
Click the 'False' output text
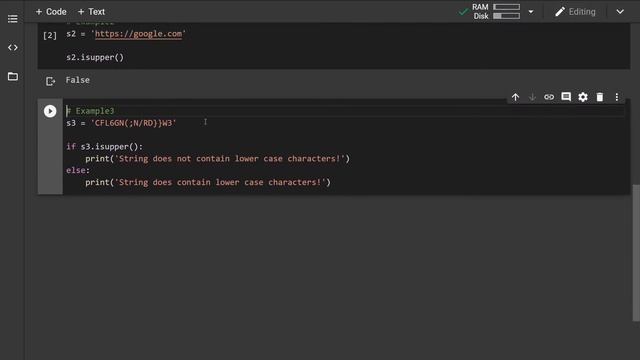tap(78, 80)
